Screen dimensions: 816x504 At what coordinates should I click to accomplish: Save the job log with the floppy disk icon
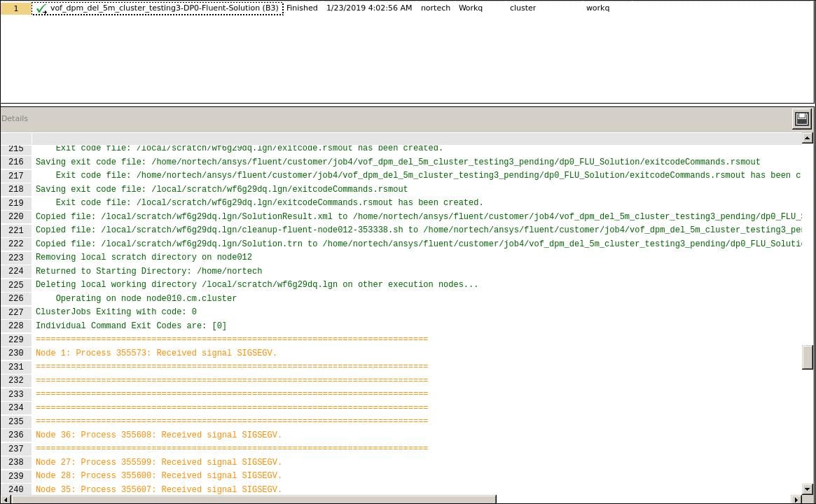[802, 118]
